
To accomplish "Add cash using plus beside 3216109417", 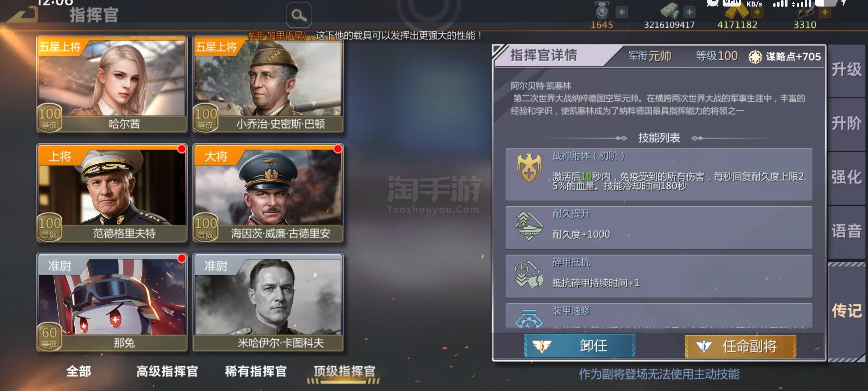I will (x=689, y=12).
